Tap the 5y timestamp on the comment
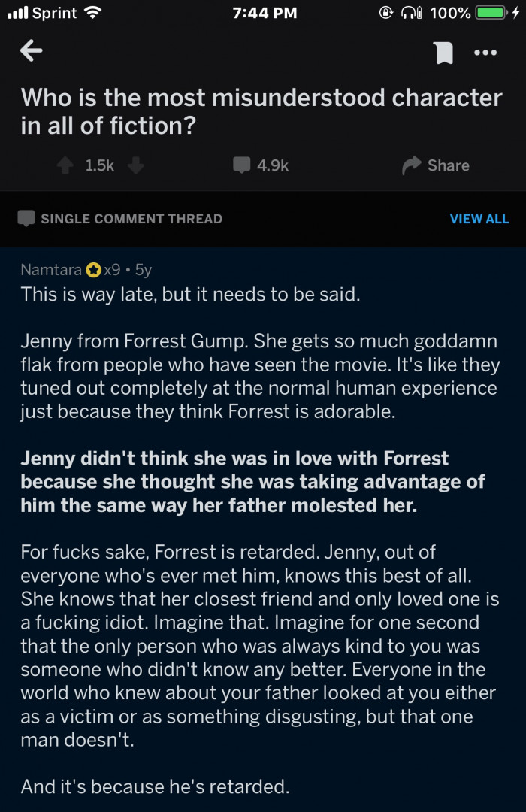526x812 pixels. [143, 269]
